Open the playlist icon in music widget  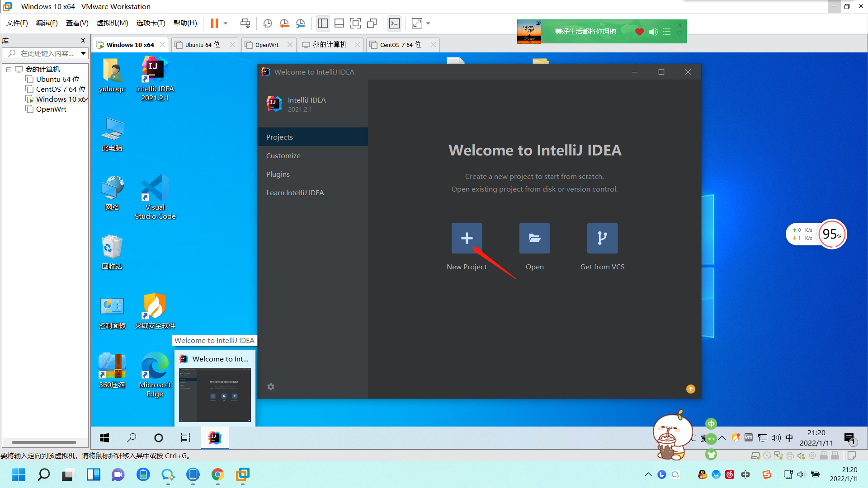click(x=667, y=32)
